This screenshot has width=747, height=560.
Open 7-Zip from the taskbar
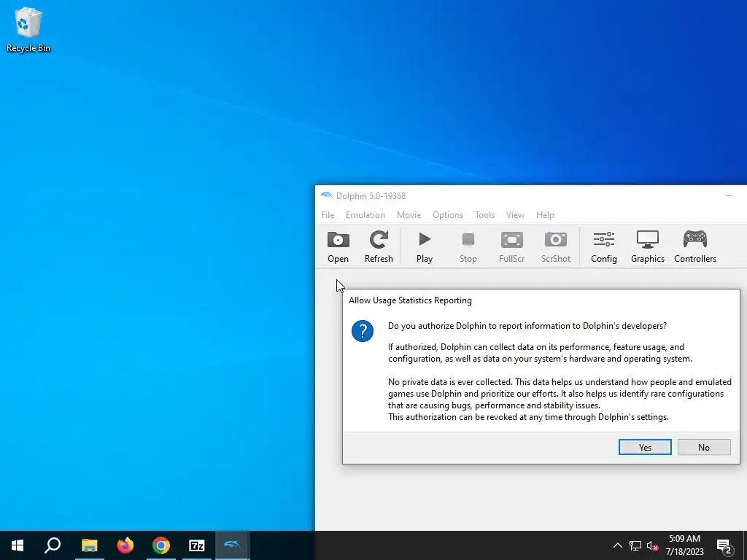tap(197, 545)
